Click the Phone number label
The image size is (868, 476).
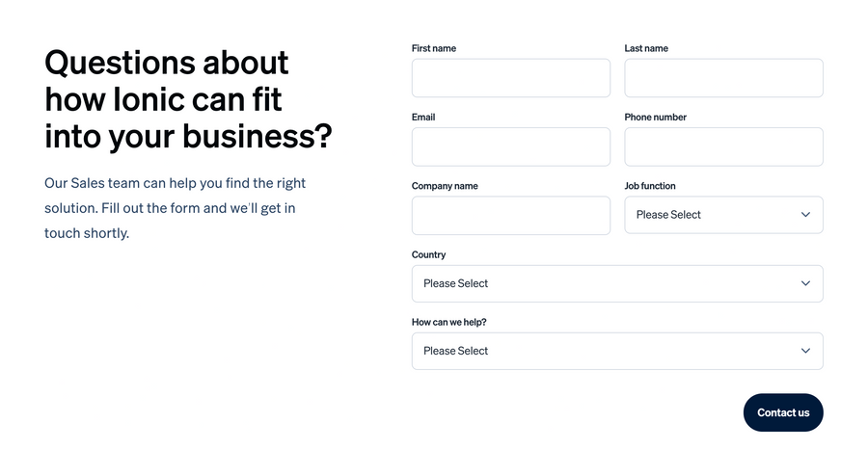click(656, 118)
